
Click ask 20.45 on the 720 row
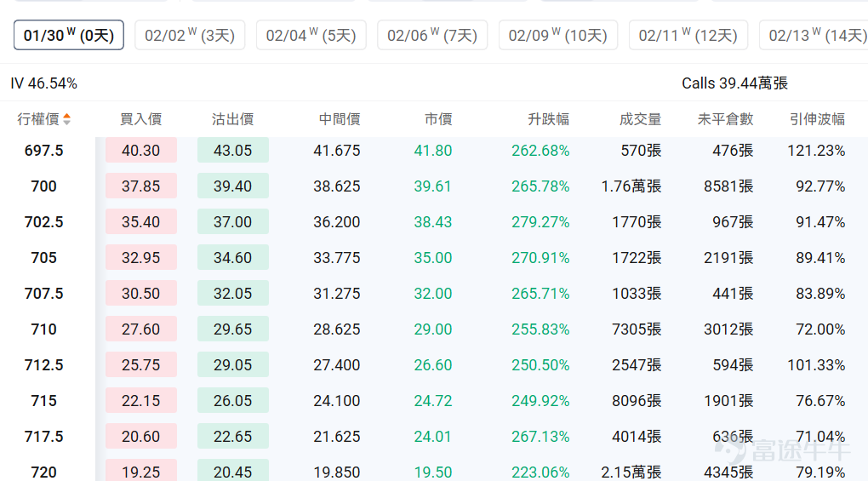pyautogui.click(x=233, y=471)
